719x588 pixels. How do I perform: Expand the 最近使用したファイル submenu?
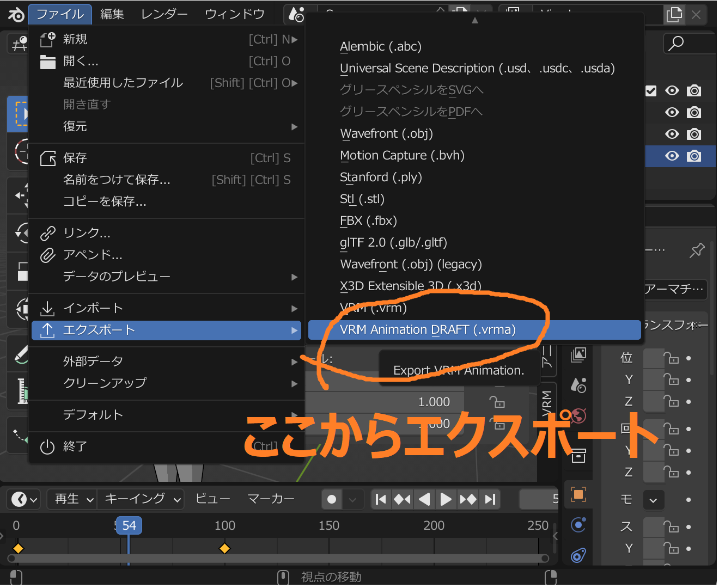tap(166, 83)
